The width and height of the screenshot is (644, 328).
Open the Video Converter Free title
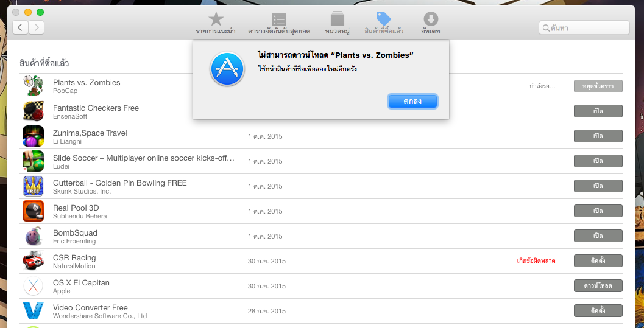(x=90, y=308)
